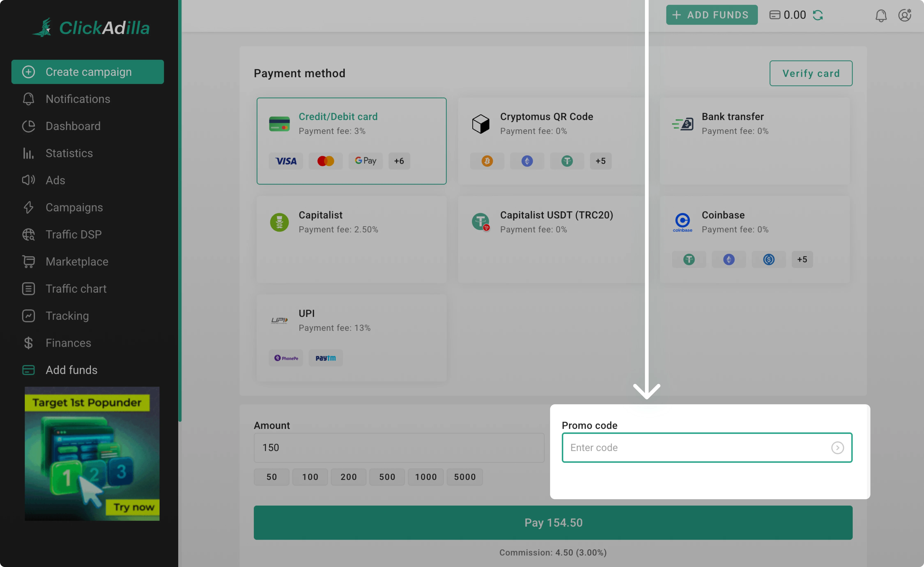
Task: Open the Add funds menu item
Action: pyautogui.click(x=72, y=370)
